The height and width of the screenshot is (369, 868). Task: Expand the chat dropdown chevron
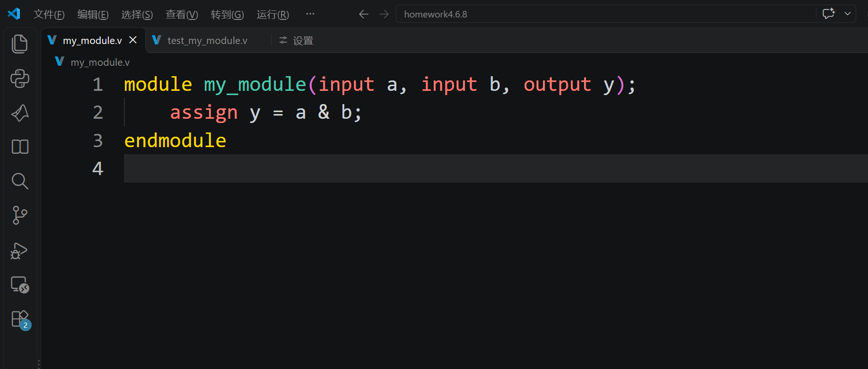click(x=848, y=14)
